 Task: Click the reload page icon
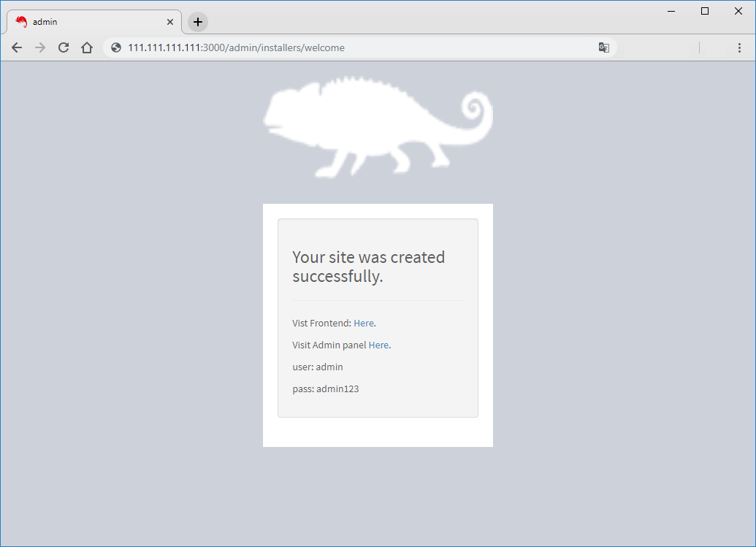[64, 47]
